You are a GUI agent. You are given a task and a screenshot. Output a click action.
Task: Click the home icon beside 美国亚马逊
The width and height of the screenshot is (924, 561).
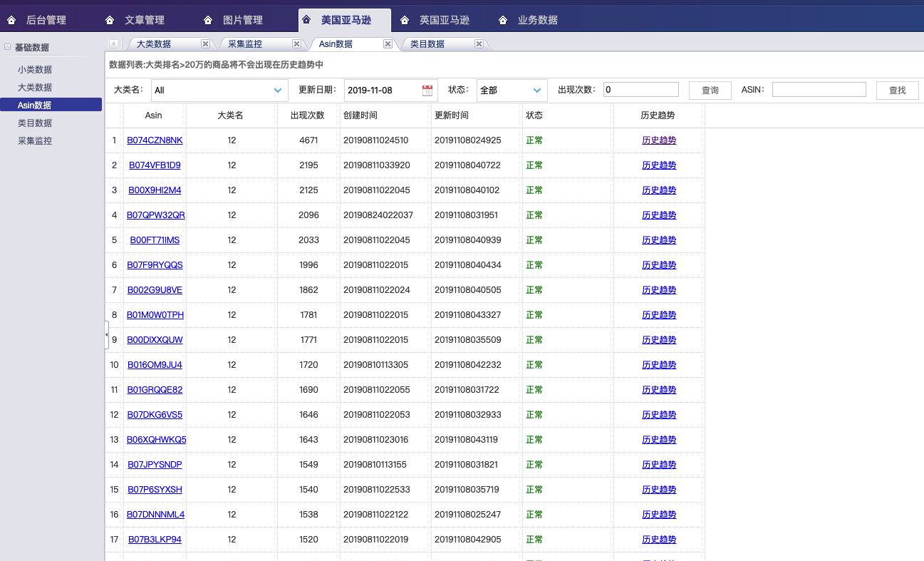[306, 20]
